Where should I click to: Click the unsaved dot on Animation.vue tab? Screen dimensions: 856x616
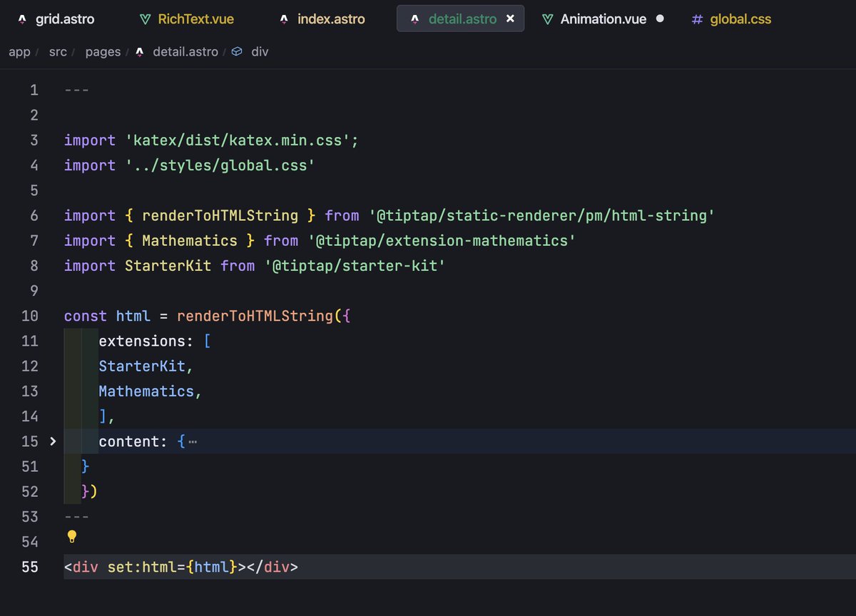point(659,19)
